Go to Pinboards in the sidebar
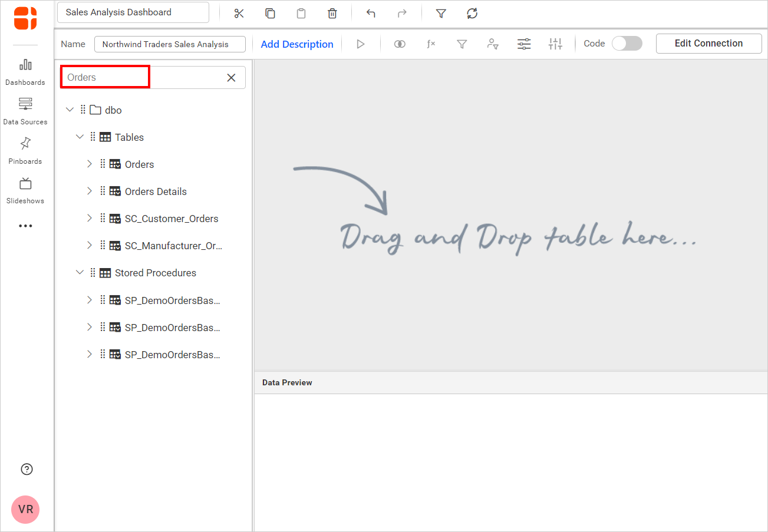This screenshot has height=532, width=768. coord(25,150)
